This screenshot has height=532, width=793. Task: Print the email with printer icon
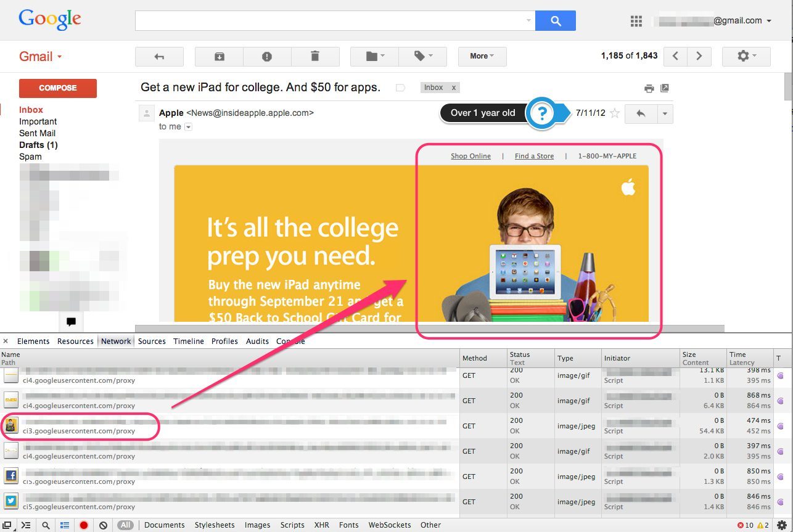[649, 88]
